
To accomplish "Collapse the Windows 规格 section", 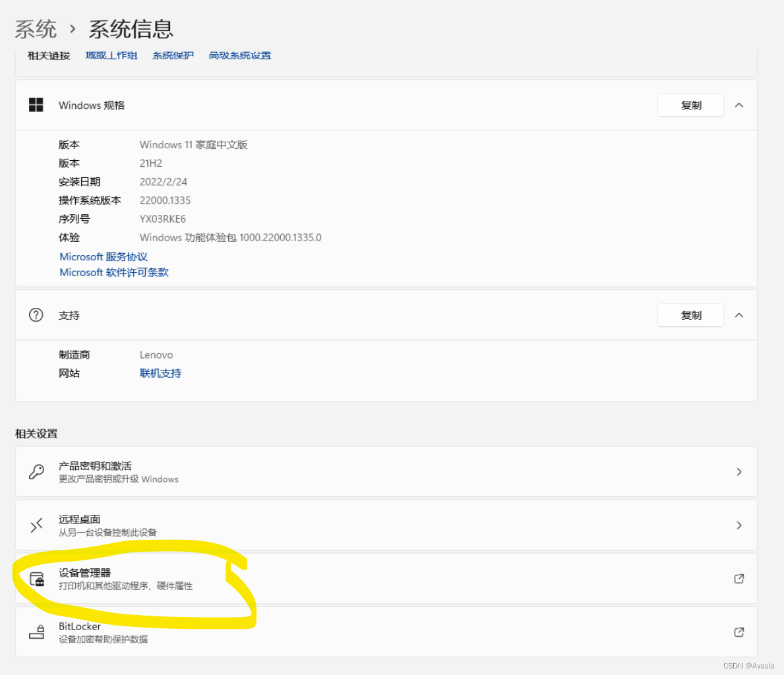I will point(739,105).
